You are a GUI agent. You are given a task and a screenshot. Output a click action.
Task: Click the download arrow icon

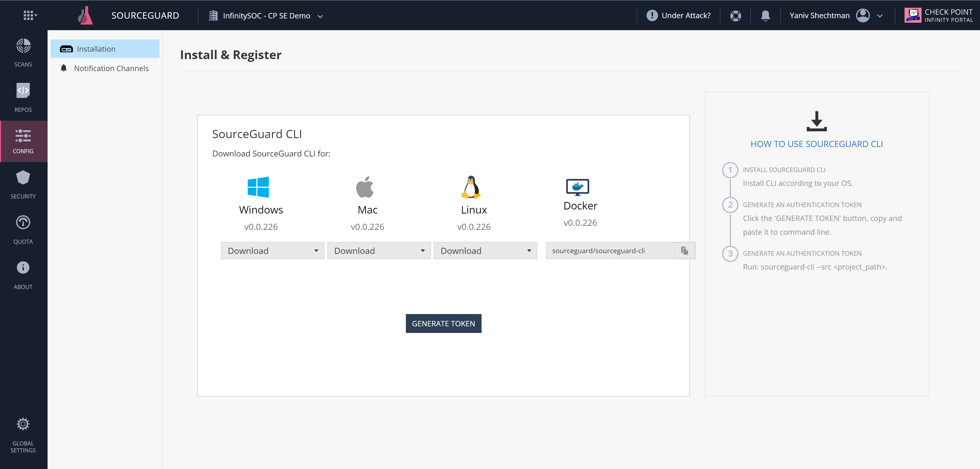(816, 121)
